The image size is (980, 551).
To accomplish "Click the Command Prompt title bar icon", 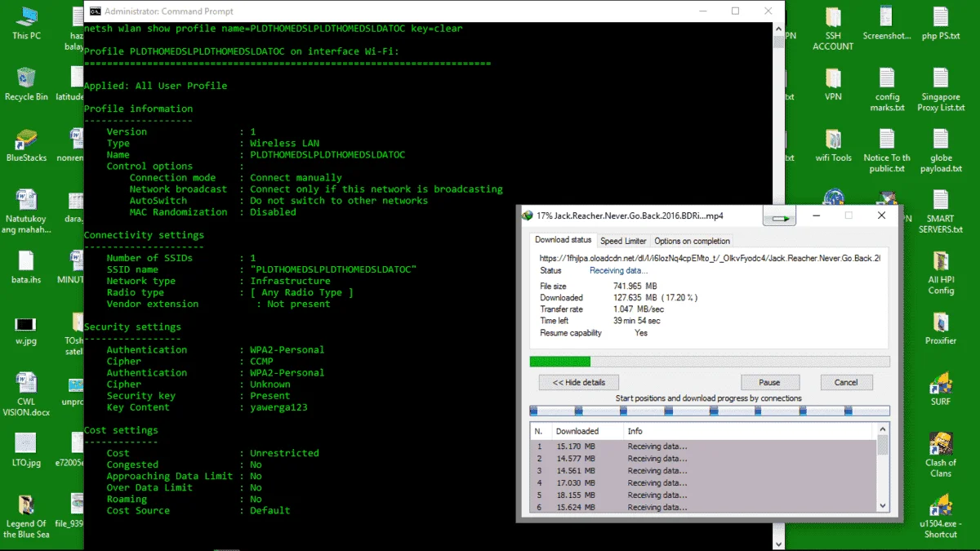I will 95,11.
